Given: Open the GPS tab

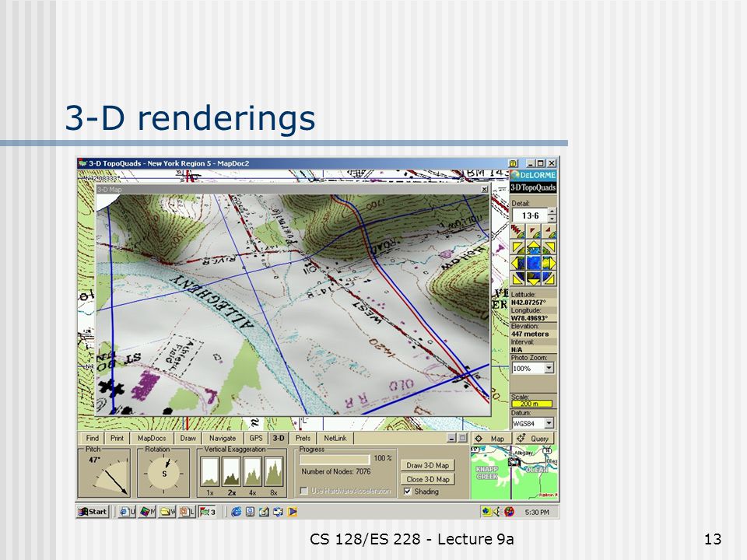Looking at the screenshot, I should [x=256, y=438].
